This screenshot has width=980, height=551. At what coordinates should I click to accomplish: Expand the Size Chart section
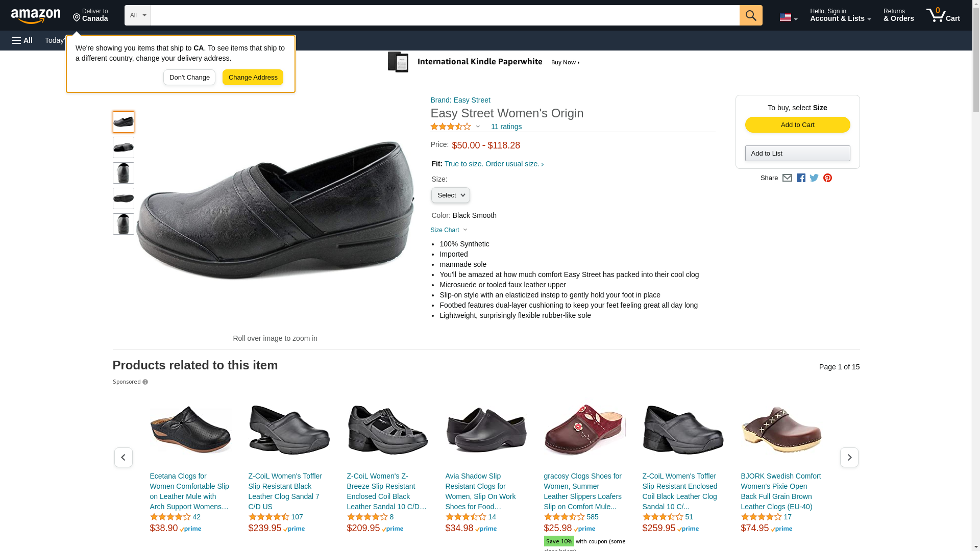click(449, 230)
